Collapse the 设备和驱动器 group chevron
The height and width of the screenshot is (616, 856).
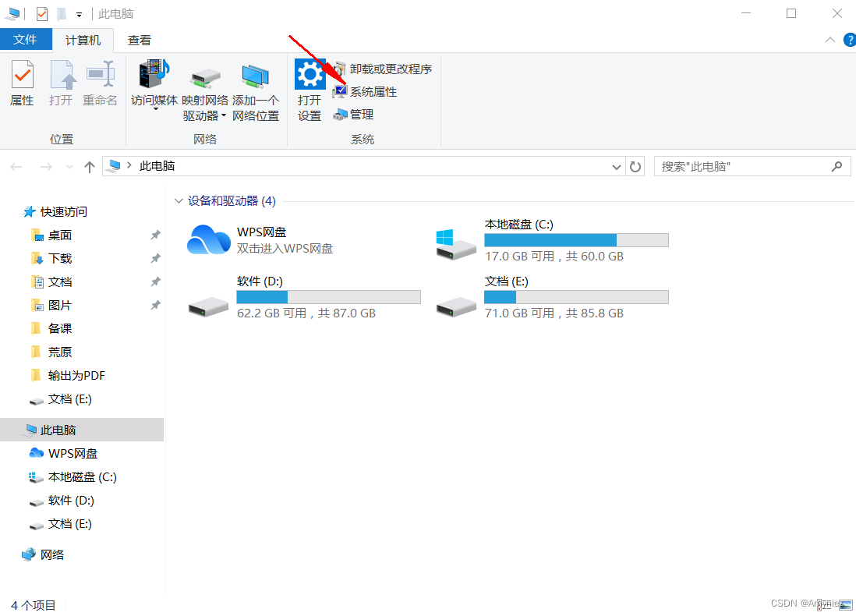[x=178, y=201]
